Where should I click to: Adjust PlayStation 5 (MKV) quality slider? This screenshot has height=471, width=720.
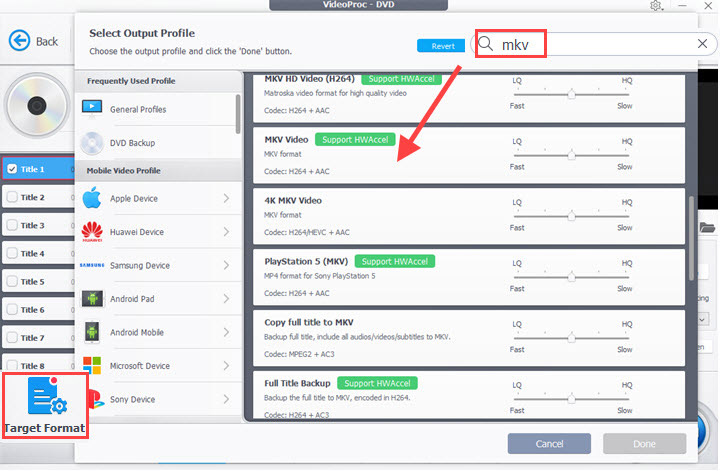click(571, 277)
